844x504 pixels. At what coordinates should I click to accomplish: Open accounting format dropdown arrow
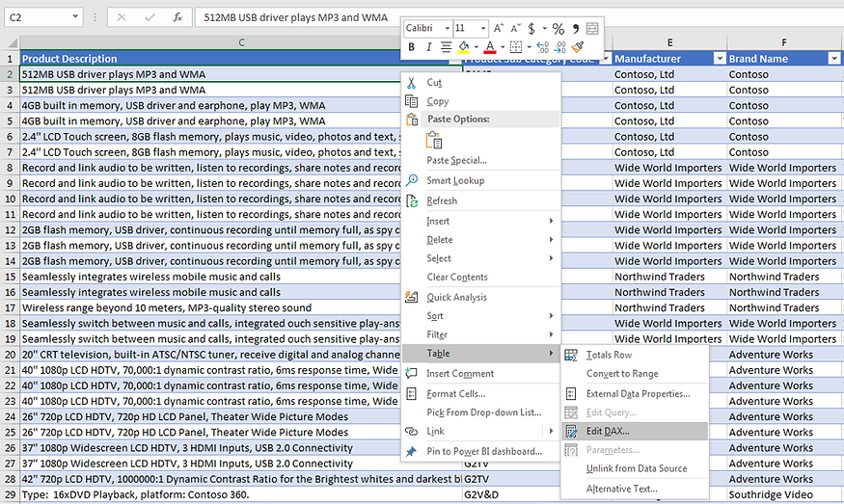tap(545, 28)
